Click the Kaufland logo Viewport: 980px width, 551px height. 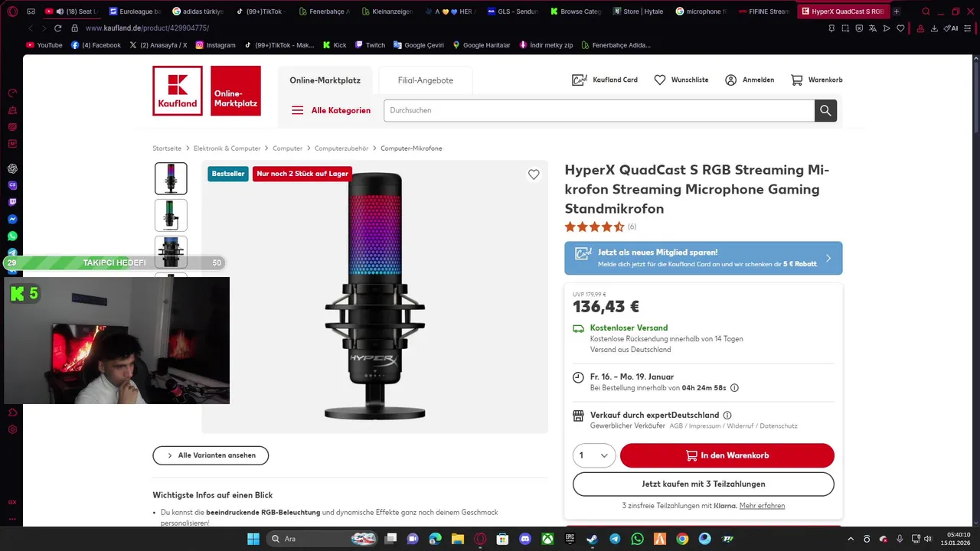(x=178, y=90)
